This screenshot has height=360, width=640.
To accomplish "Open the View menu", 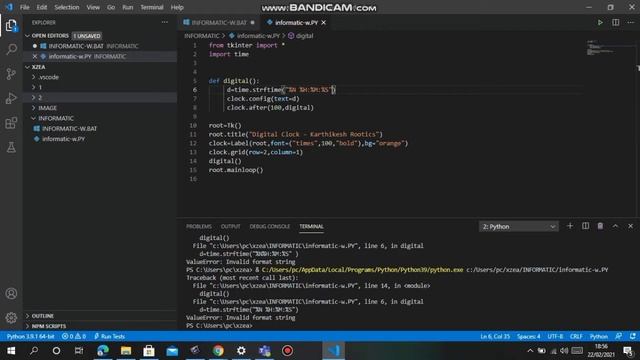I will 93,7.
